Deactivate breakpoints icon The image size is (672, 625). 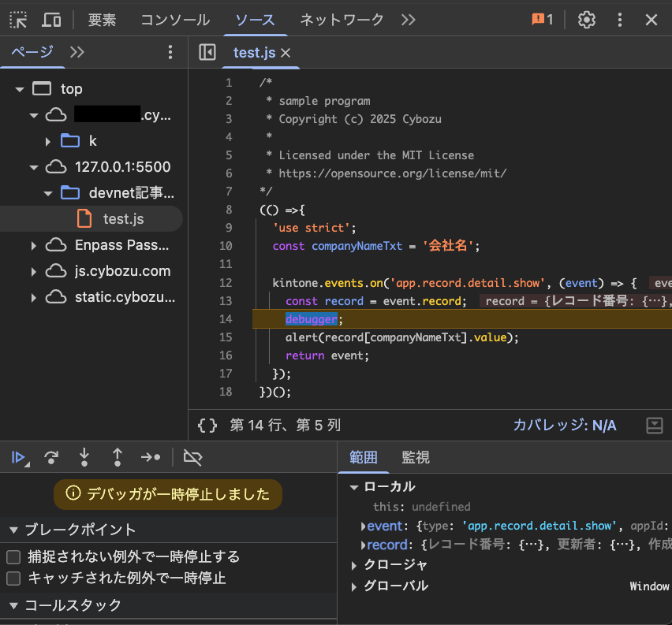coord(193,457)
